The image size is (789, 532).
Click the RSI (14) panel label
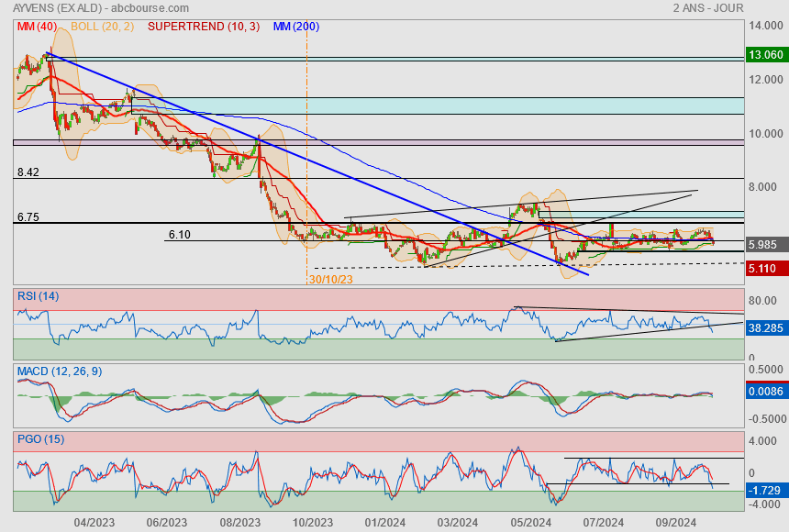pos(39,296)
